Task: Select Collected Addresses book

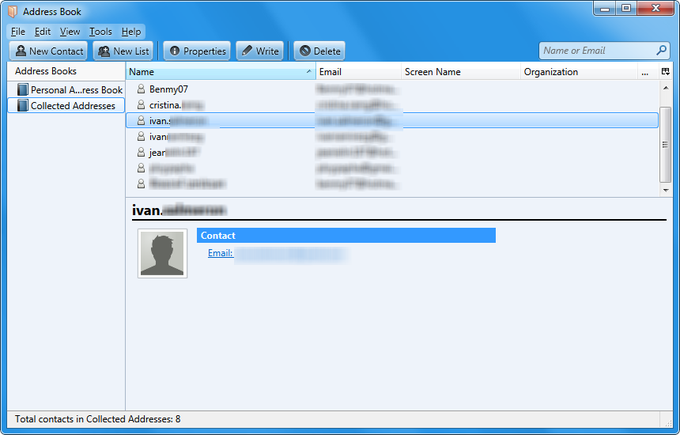Action: point(66,105)
